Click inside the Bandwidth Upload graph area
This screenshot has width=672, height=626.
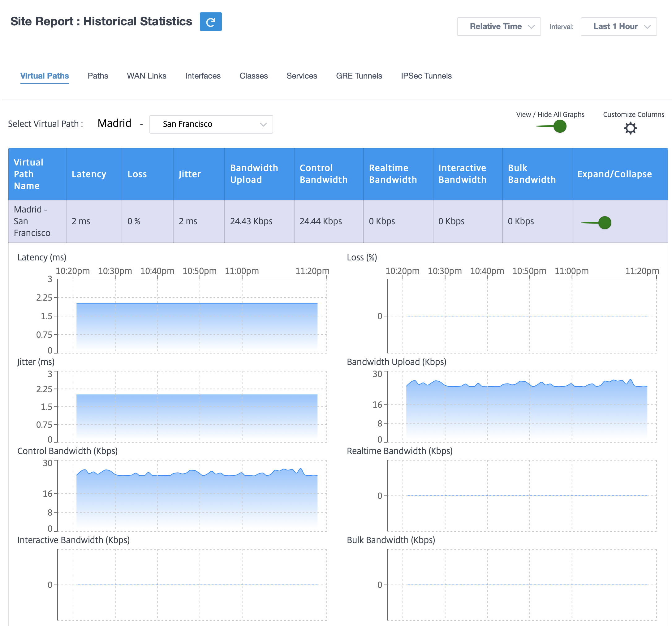[522, 406]
